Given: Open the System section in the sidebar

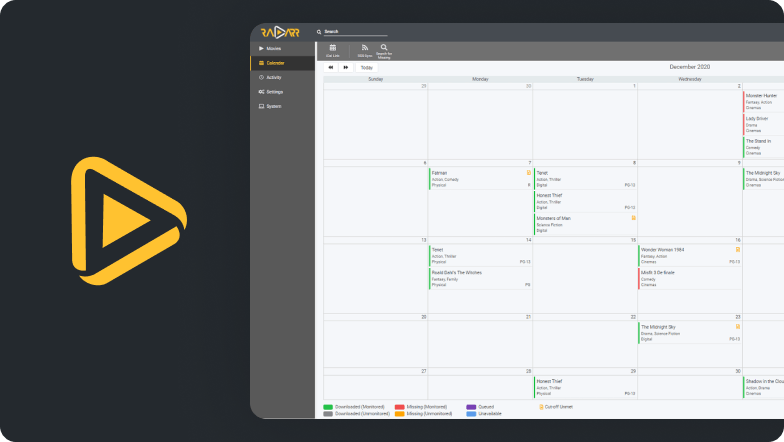Looking at the screenshot, I should click(273, 106).
